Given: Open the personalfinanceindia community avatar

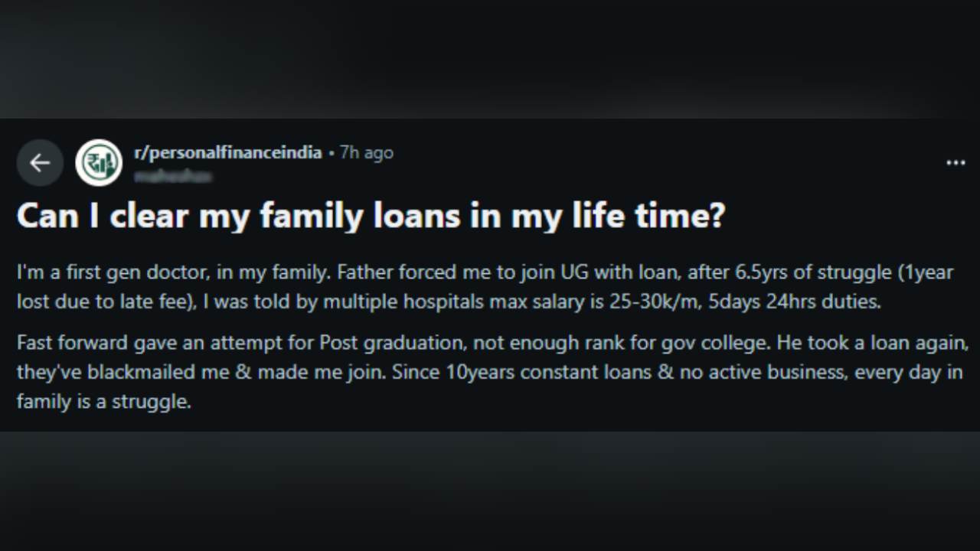Looking at the screenshot, I should pyautogui.click(x=99, y=162).
